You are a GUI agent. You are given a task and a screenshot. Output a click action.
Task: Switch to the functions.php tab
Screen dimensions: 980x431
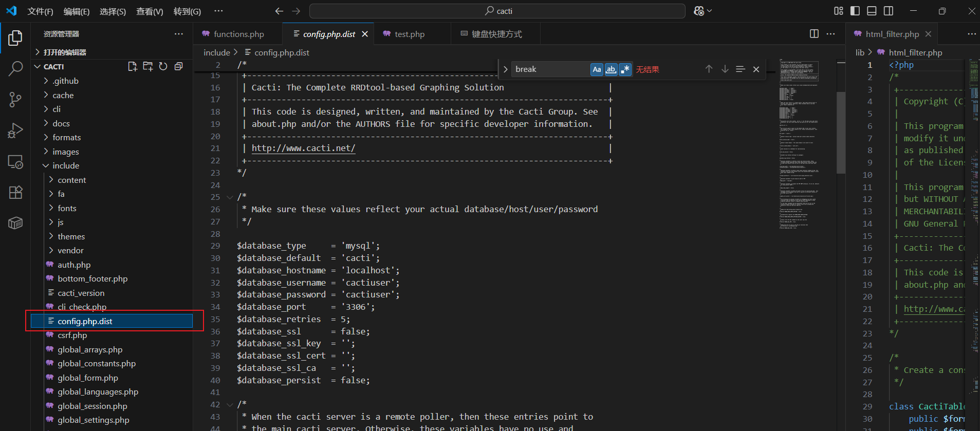[238, 34]
